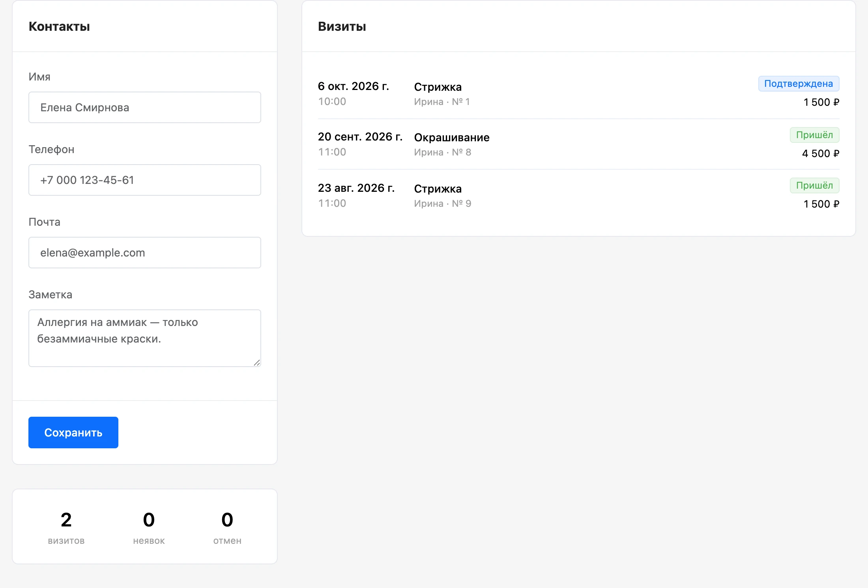Viewport: 868px width, 588px height.
Task: Click Пришёл badge on the 23 авг. visit
Action: pyautogui.click(x=814, y=185)
